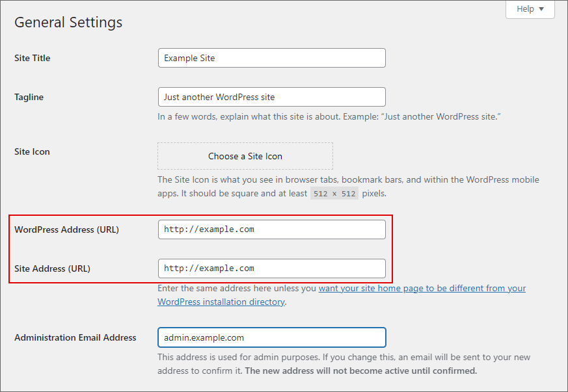Click the 512 × 512 code text

334,194
